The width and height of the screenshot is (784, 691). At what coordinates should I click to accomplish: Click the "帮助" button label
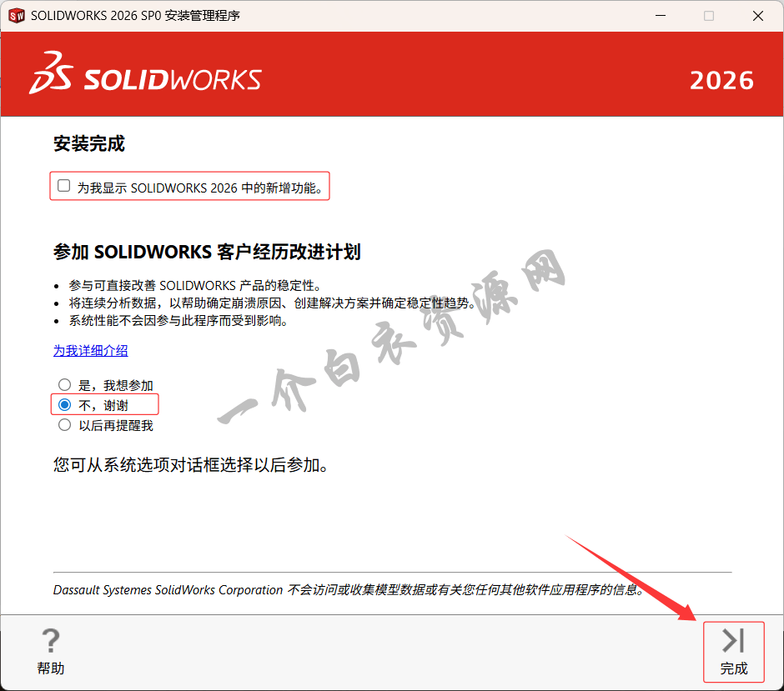click(x=51, y=668)
